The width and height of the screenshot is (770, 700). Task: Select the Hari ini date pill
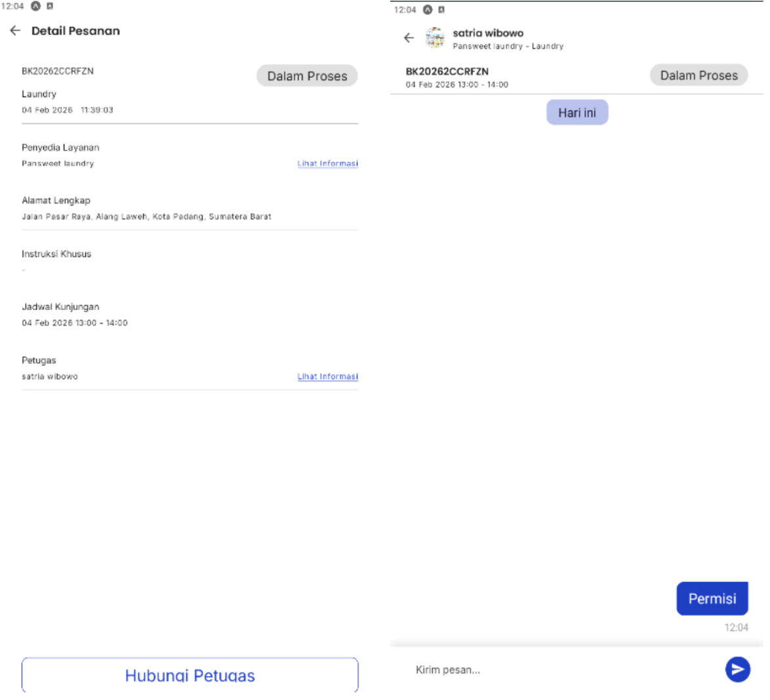577,112
